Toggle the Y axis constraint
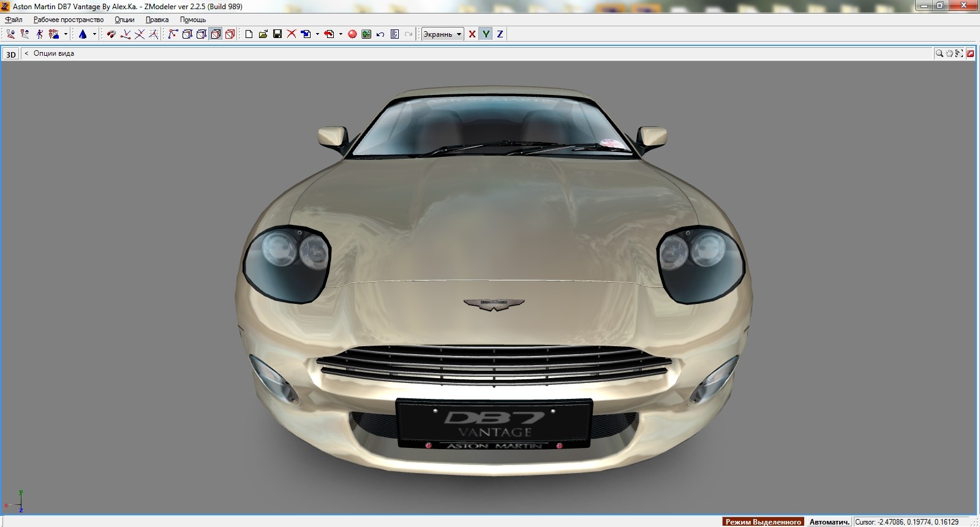The image size is (980, 527). coord(486,34)
